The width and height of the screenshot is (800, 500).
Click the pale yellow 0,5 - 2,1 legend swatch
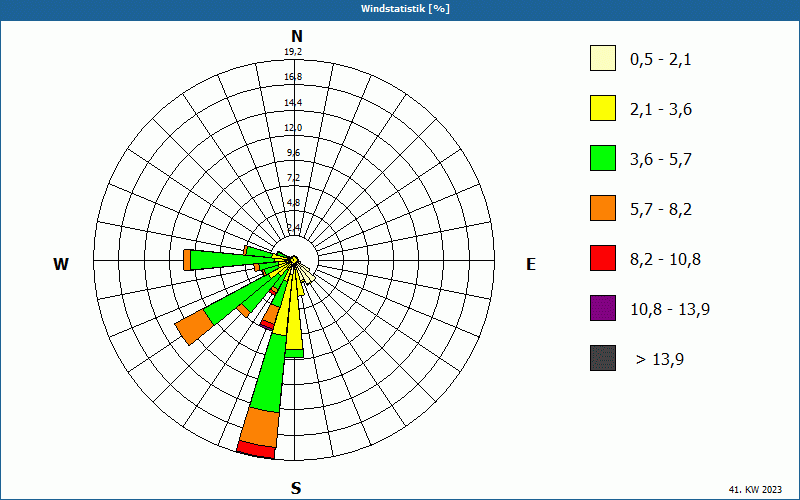pos(603,58)
